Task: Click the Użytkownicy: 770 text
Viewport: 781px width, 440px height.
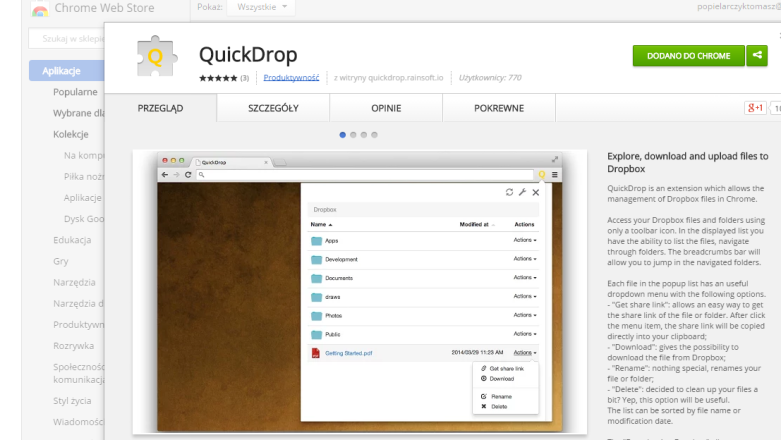Action: pyautogui.click(x=490, y=78)
